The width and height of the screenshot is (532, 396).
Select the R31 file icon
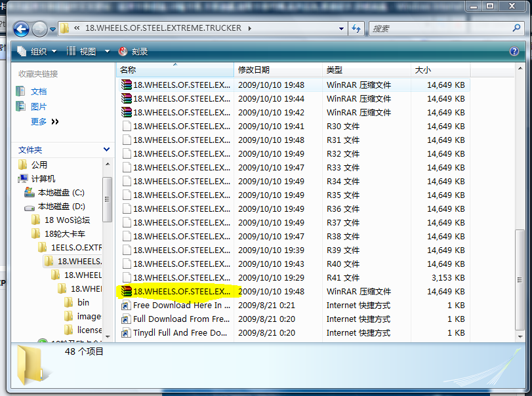126,140
